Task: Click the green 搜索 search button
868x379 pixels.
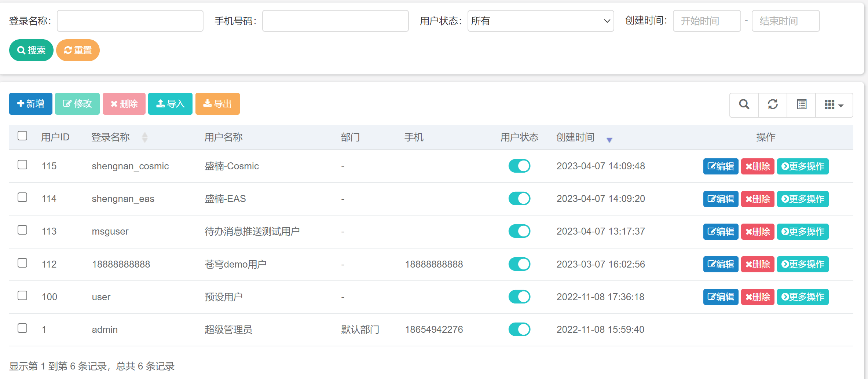Action: click(x=31, y=50)
